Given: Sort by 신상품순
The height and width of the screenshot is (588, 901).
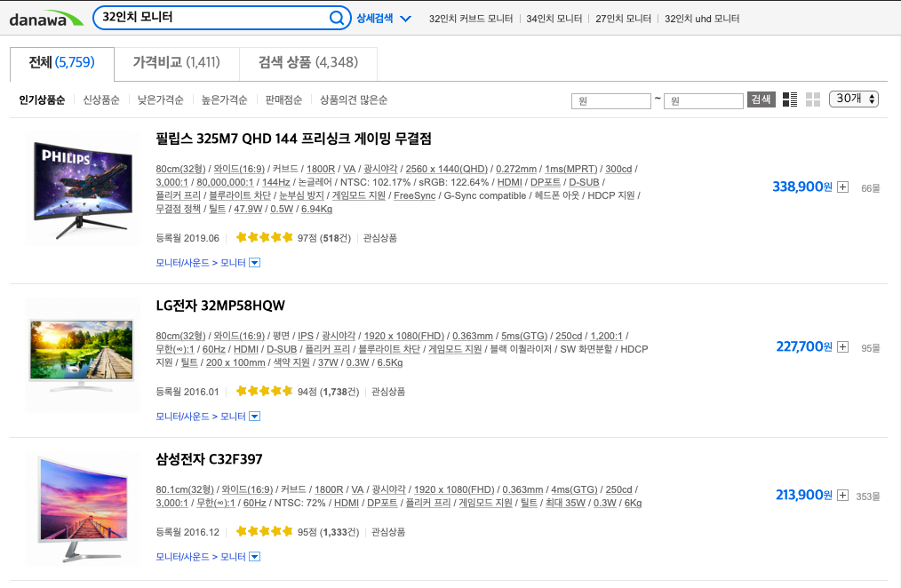Looking at the screenshot, I should coord(101,99).
